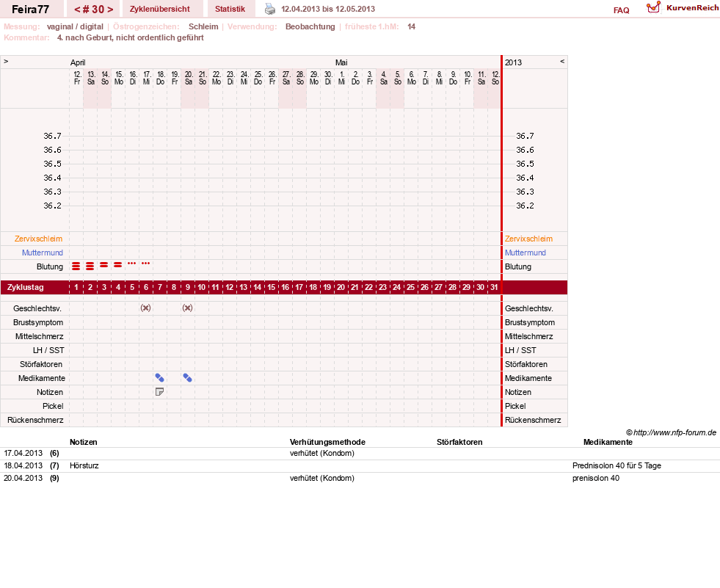Click spotting dots on 16. April
The height and width of the screenshot is (588, 720).
132,264
